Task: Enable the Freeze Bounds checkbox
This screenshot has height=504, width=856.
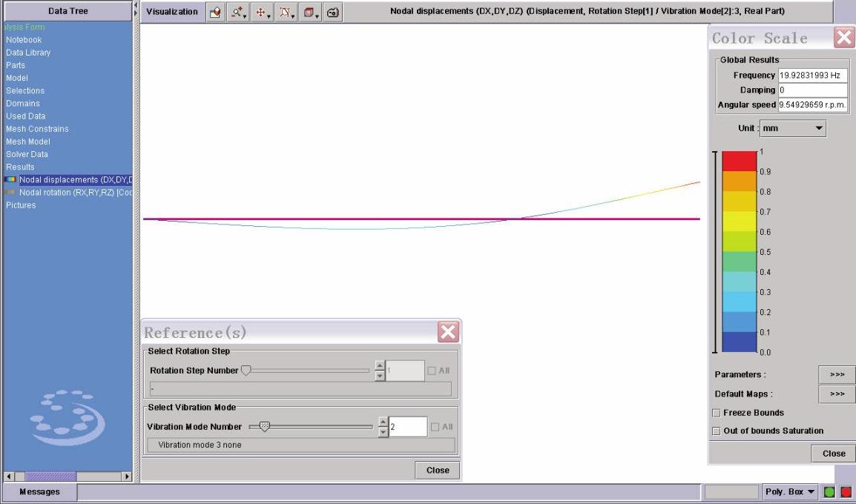Action: point(717,413)
